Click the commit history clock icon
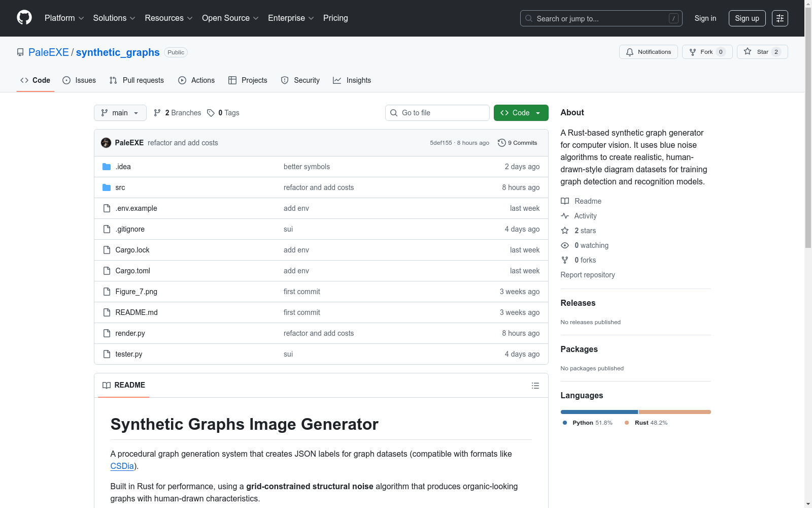Image resolution: width=812 pixels, height=508 pixels. coord(502,143)
